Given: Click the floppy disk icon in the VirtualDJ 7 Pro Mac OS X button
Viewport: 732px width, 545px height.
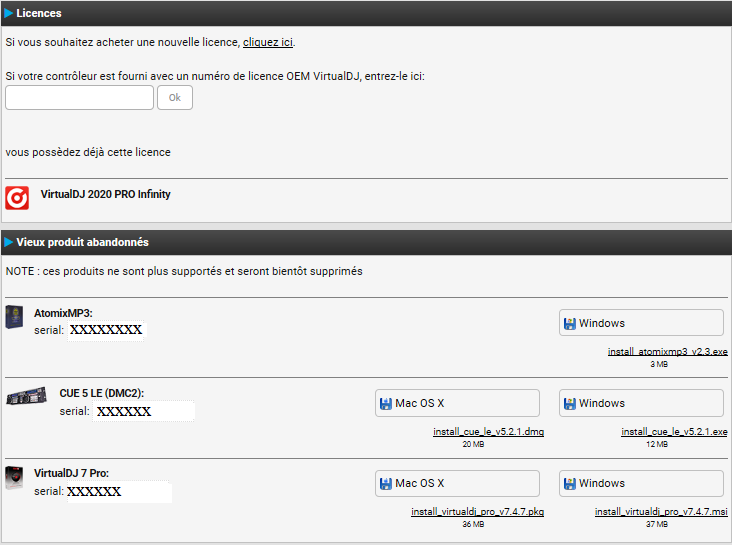Looking at the screenshot, I should [x=386, y=483].
